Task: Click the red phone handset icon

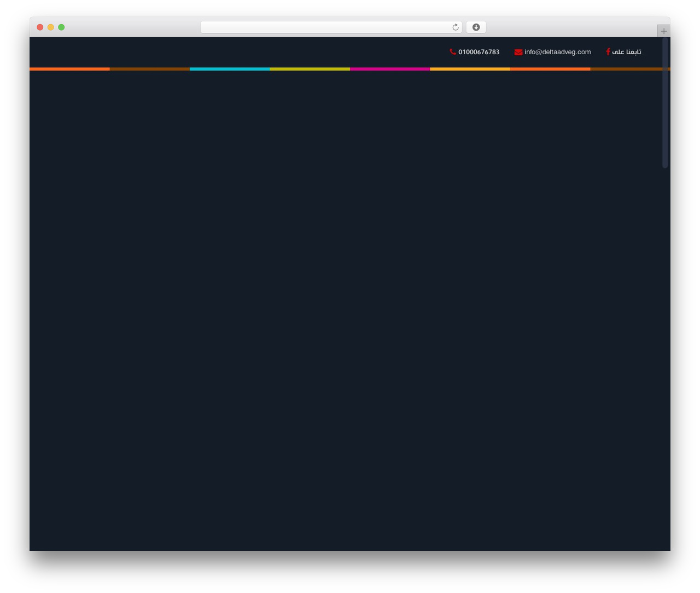Action: click(x=453, y=52)
